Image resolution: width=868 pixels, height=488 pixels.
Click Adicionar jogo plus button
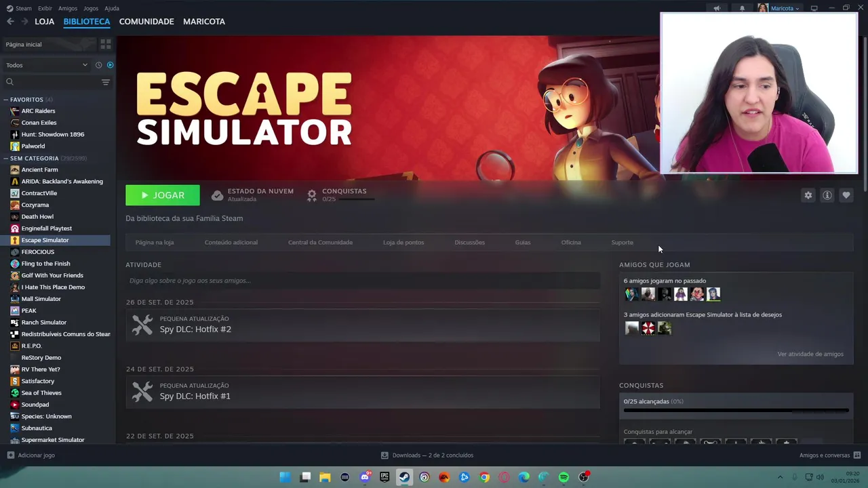coord(31,455)
